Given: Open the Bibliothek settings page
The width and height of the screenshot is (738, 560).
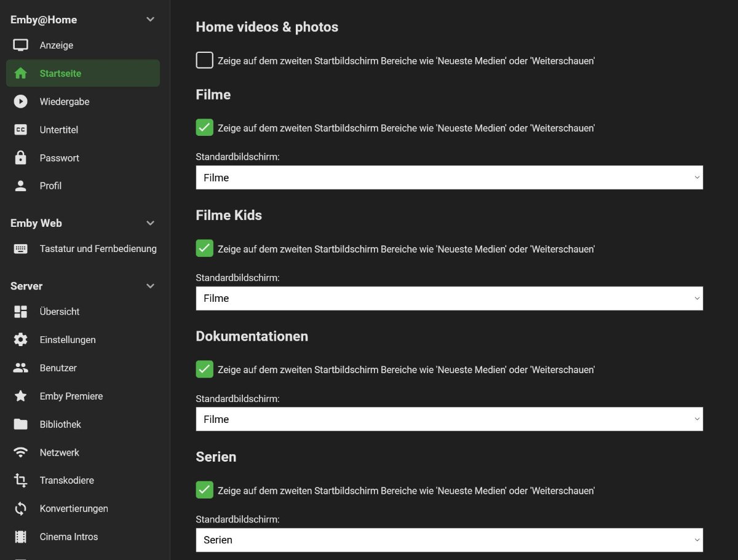Looking at the screenshot, I should click(60, 424).
